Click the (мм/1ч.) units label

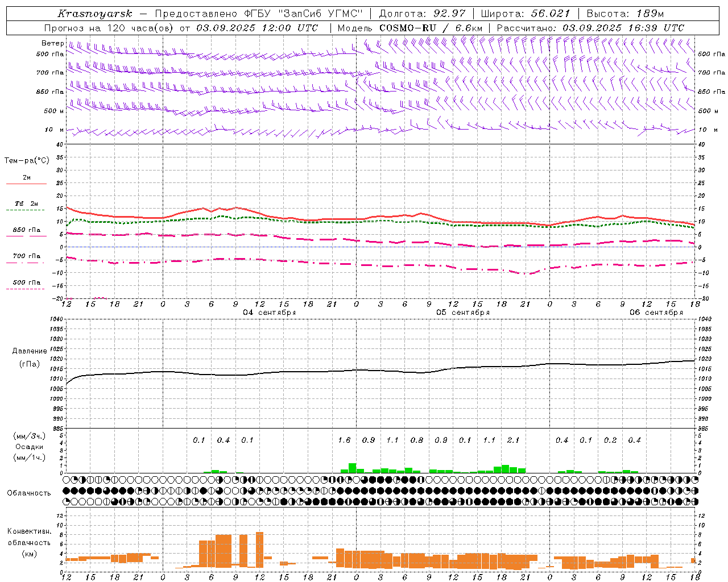(30, 458)
